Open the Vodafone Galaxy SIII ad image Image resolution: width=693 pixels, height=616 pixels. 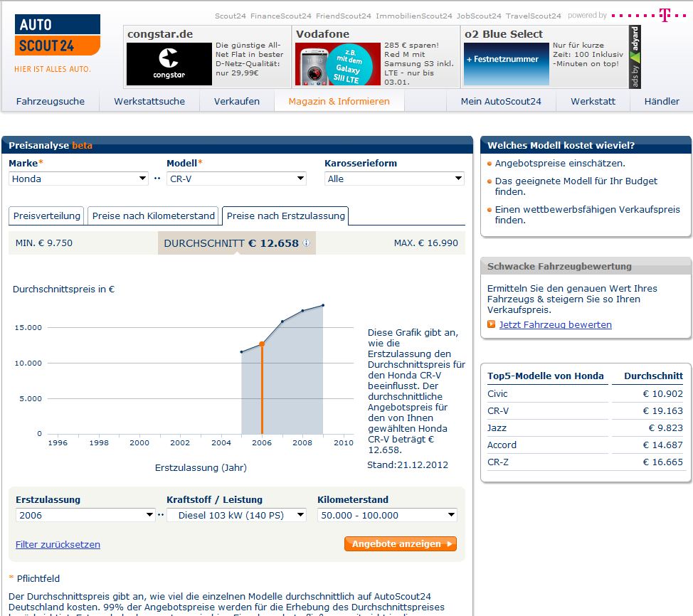pos(338,64)
